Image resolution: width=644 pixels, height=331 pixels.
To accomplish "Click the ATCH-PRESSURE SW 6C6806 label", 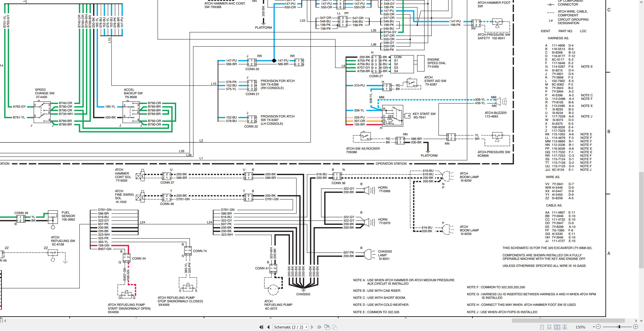I will (494, 154).
